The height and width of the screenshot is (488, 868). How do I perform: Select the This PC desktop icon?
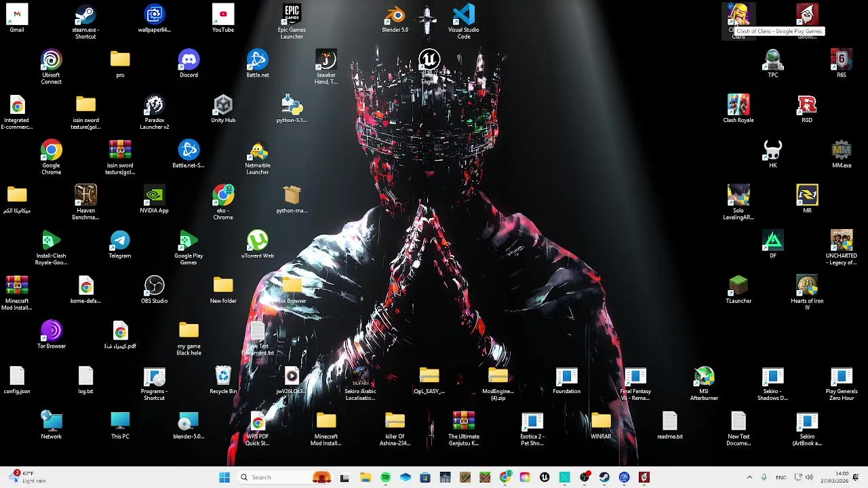120,426
